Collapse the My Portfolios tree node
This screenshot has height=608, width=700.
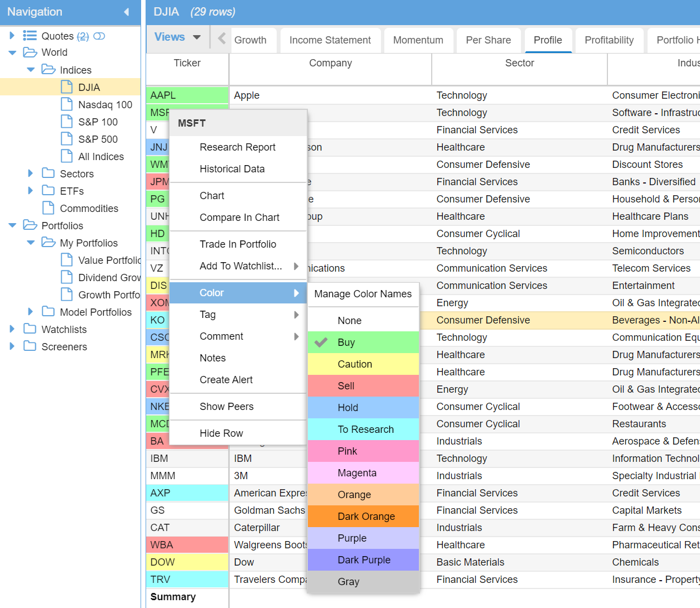[31, 243]
